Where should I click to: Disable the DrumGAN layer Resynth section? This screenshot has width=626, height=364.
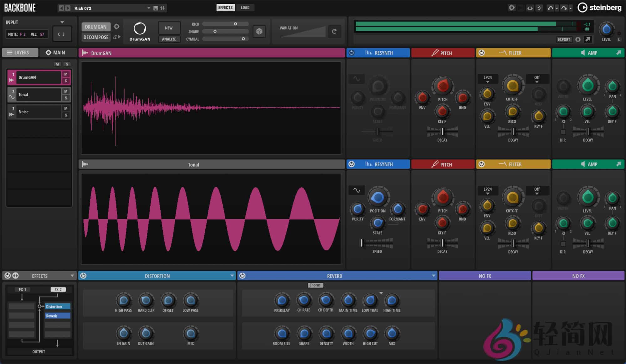point(351,53)
